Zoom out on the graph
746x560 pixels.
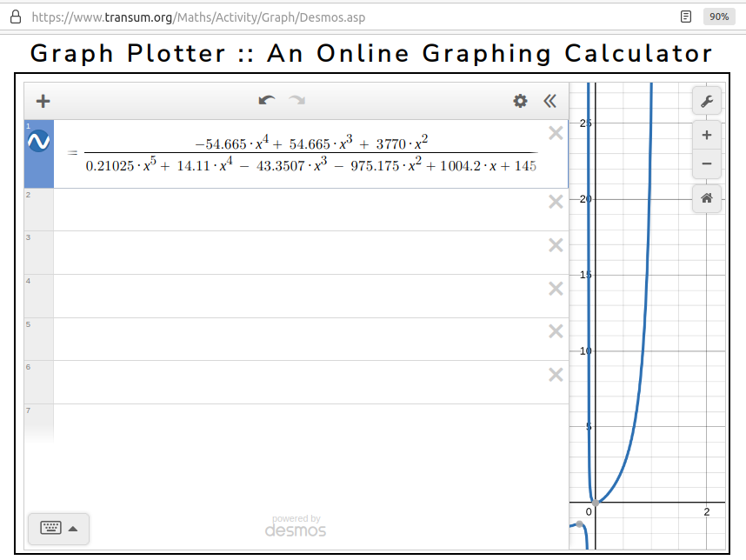707,163
